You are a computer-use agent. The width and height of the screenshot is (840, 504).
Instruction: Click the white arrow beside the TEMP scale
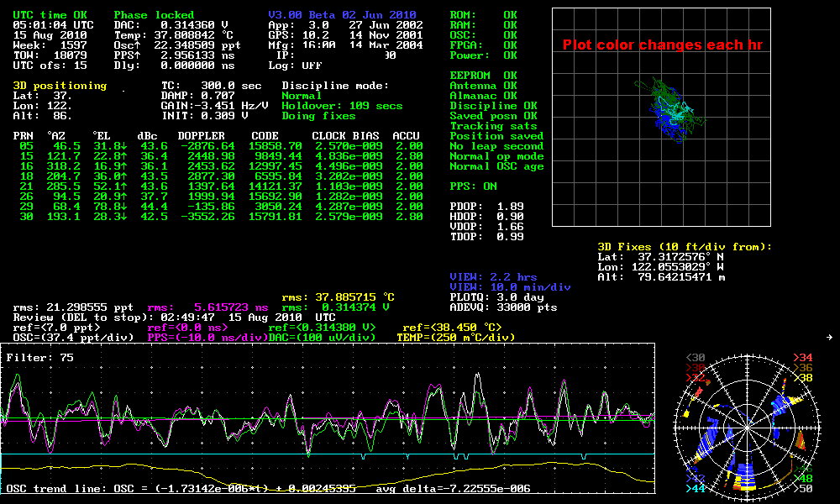[829, 337]
